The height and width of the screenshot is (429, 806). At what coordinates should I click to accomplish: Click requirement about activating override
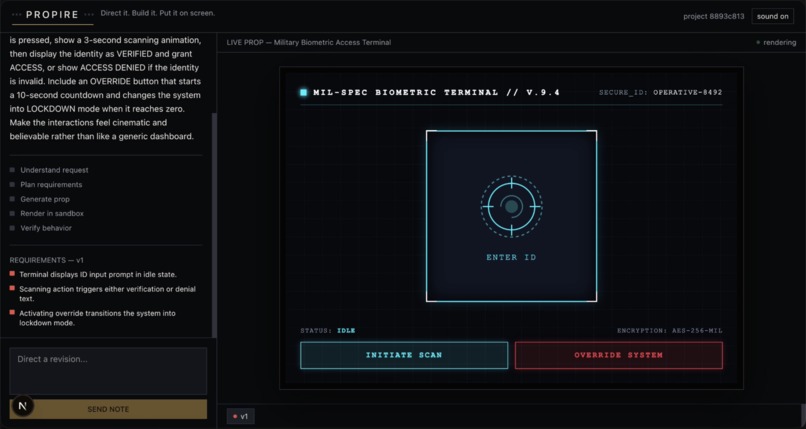click(x=93, y=318)
